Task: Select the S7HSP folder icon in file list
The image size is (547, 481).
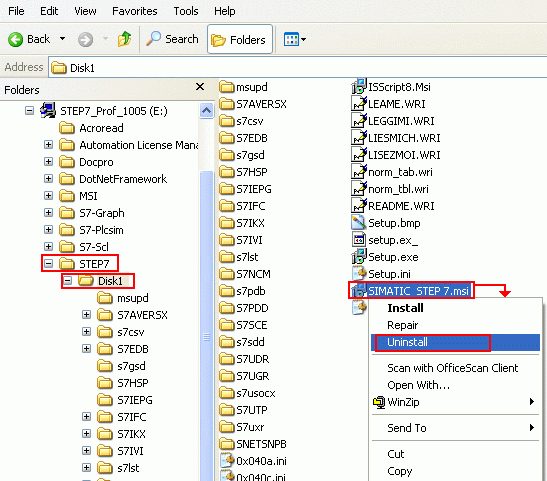Action: 227,172
